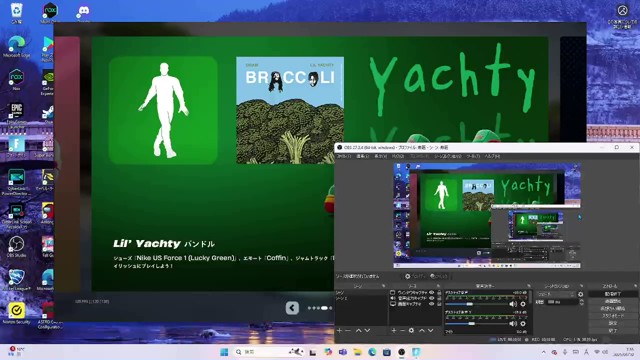Select the Microsoft Edge desktop icon
This screenshot has height=360, width=640.
tap(16, 46)
